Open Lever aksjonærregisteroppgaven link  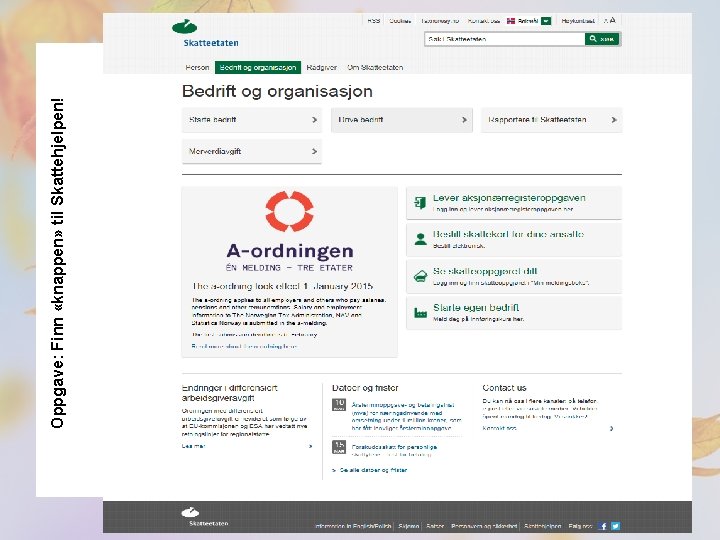[x=509, y=198]
